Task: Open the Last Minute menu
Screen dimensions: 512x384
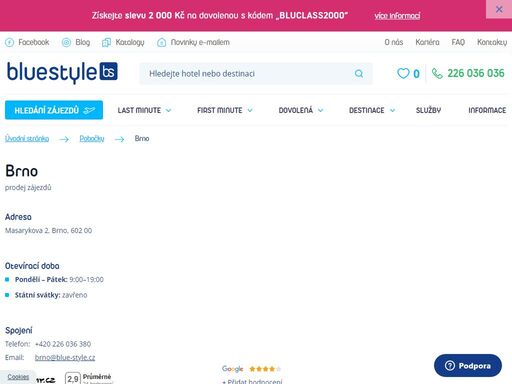Action: coord(139,110)
